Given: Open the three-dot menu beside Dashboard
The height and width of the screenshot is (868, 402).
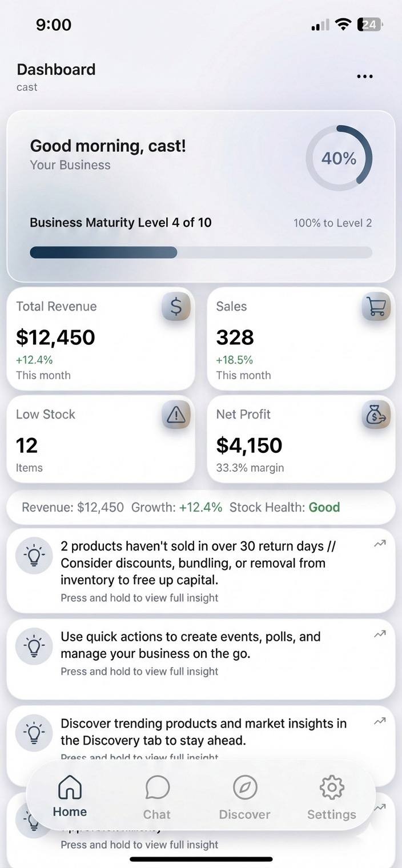Looking at the screenshot, I should tap(364, 76).
